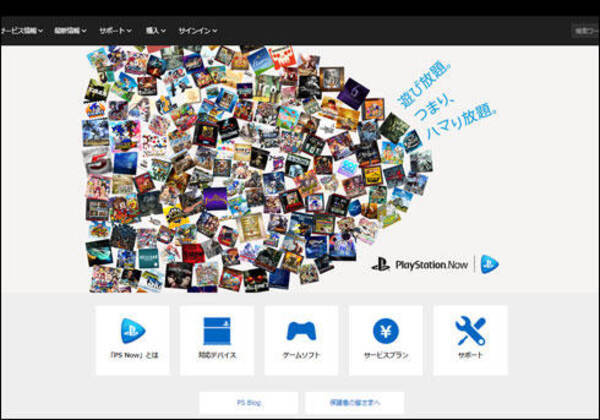The image size is (600, 420).
Task: Click the search field in the top bar
Action: (x=585, y=31)
